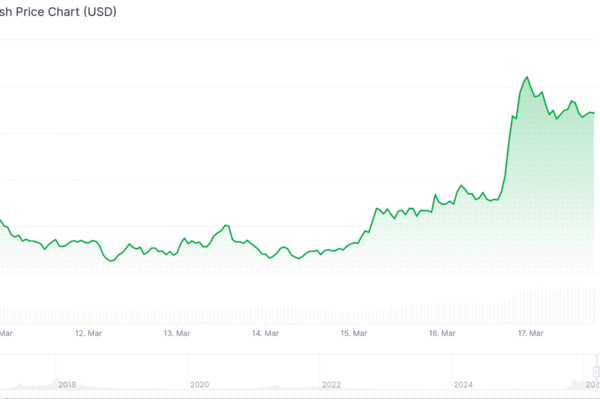Jump to 2022 in the range navigator
This screenshot has height=400, width=600.
331,384
